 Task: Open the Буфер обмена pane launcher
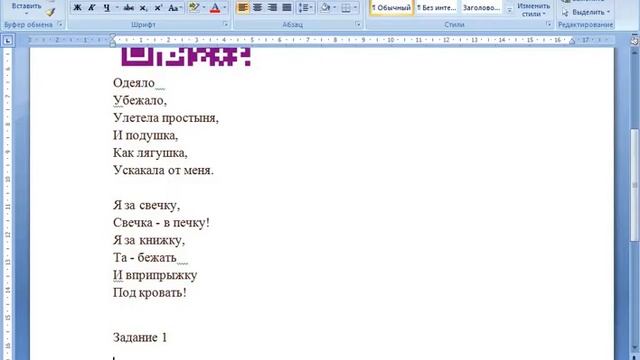[60, 24]
